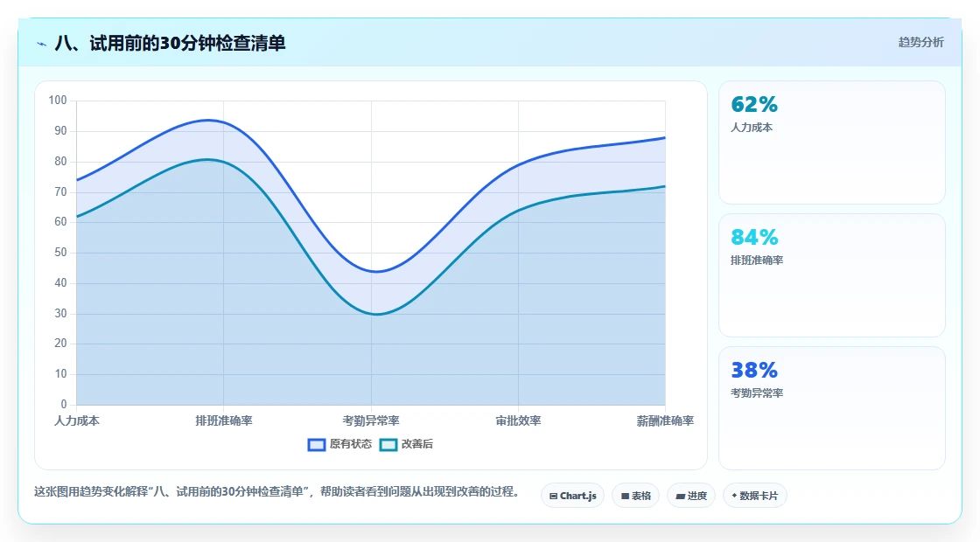Click the 趋势分析 label in the header
Viewport: 980px width, 542px height.
920,43
